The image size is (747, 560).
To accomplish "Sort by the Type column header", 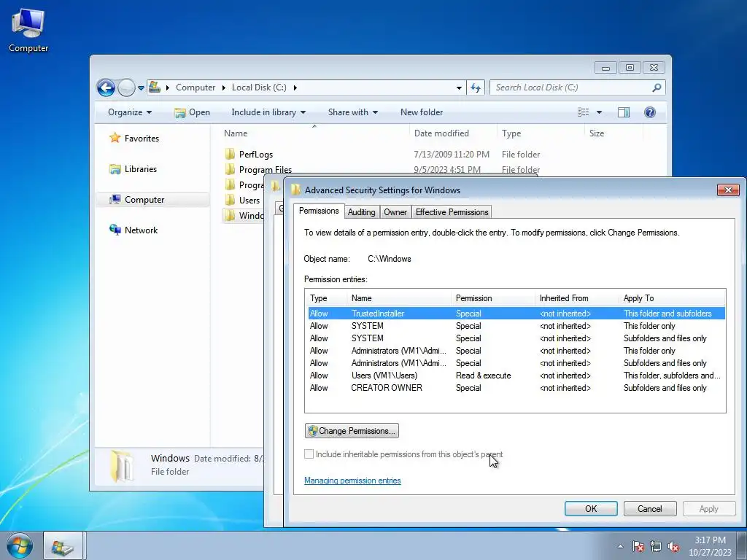I will click(541, 133).
